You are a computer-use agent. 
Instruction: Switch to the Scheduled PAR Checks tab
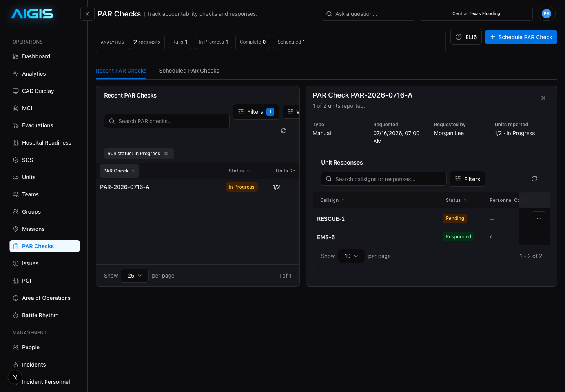pyautogui.click(x=189, y=71)
